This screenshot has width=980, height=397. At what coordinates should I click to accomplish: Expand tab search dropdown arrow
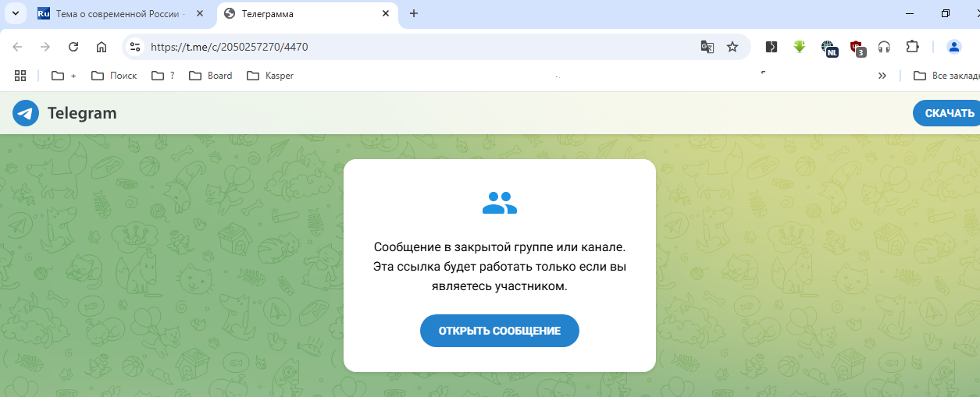tap(14, 13)
